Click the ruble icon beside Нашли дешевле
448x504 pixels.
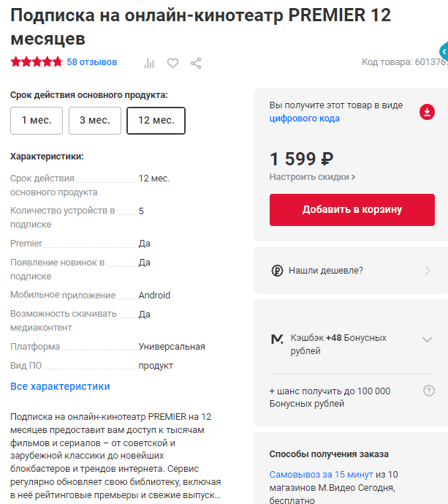click(277, 271)
